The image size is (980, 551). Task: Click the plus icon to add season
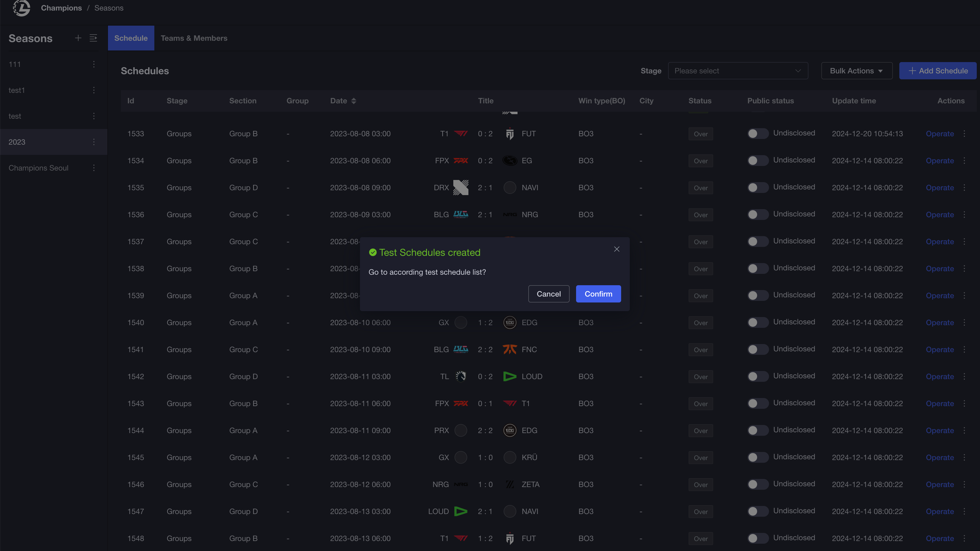click(x=78, y=38)
